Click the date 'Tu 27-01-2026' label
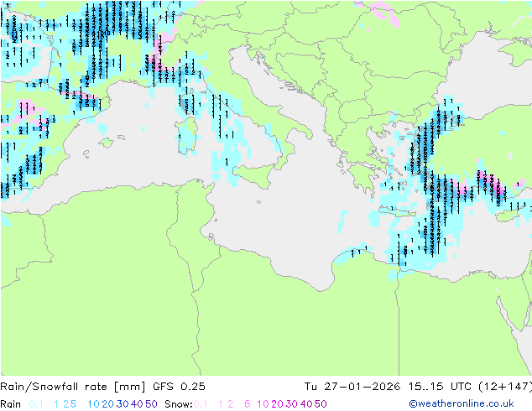532x411 pixels. click(x=352, y=387)
